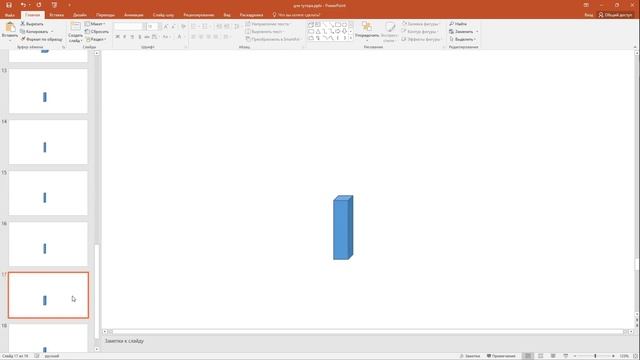This screenshot has height=360, width=640.
Task: Open shape effects (Эффекты фигуры)
Action: point(421,39)
